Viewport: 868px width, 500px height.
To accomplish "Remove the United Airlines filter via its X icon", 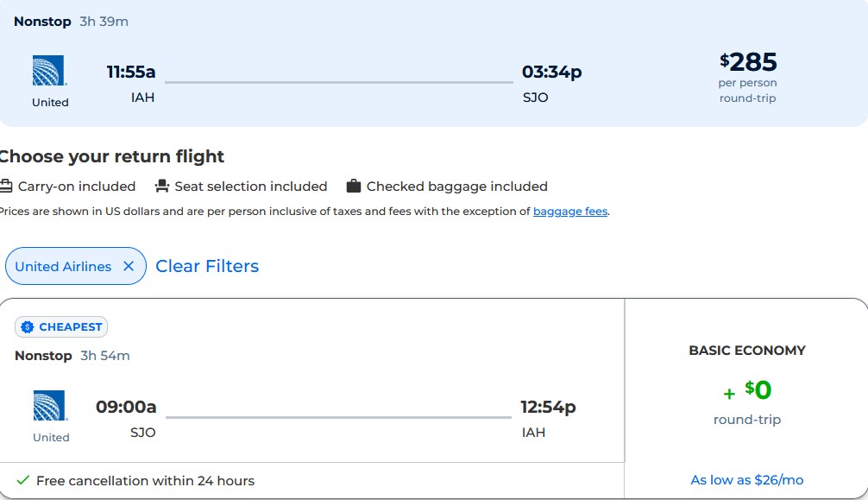I will 129,266.
